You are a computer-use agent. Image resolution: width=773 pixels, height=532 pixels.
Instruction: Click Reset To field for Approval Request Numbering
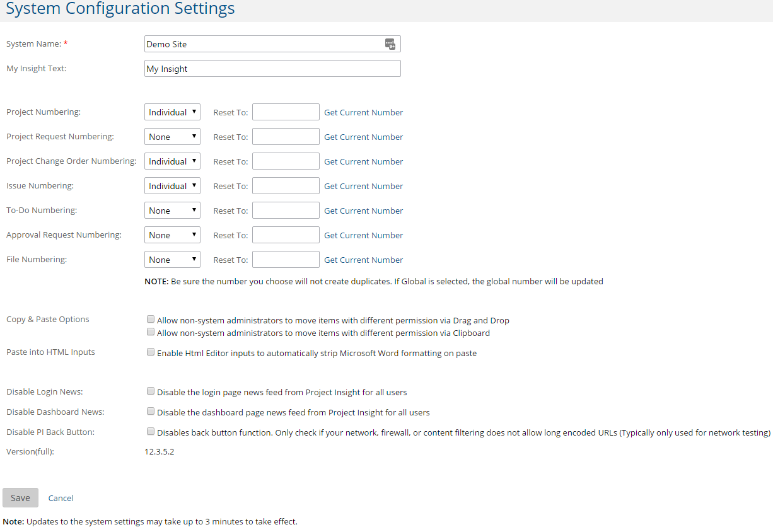click(x=286, y=235)
